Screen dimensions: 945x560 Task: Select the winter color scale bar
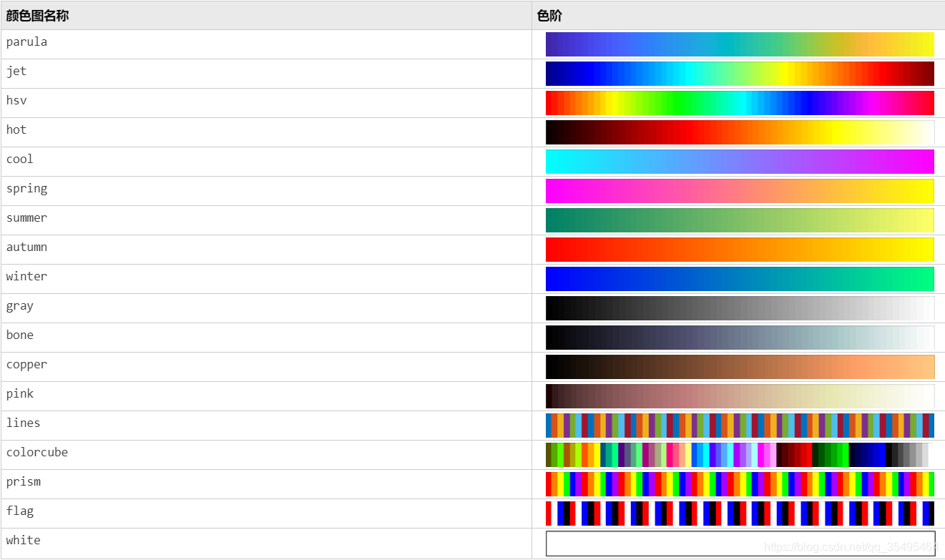[740, 279]
